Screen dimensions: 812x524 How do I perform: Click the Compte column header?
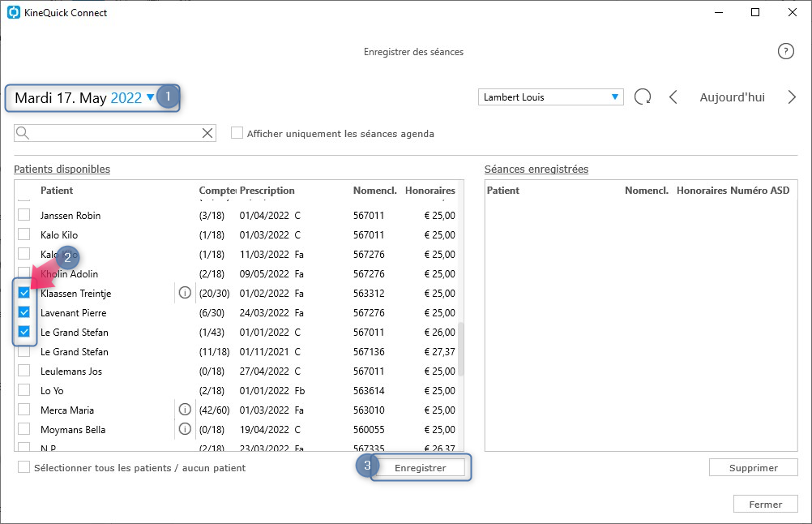[217, 191]
